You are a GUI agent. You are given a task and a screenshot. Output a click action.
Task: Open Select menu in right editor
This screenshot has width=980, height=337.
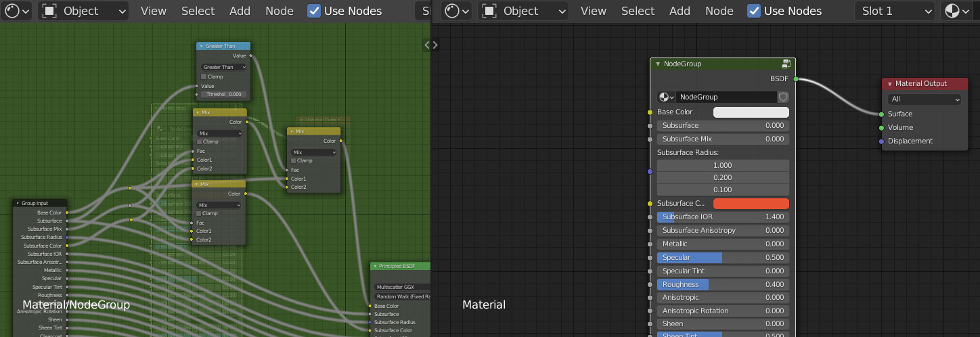click(638, 11)
